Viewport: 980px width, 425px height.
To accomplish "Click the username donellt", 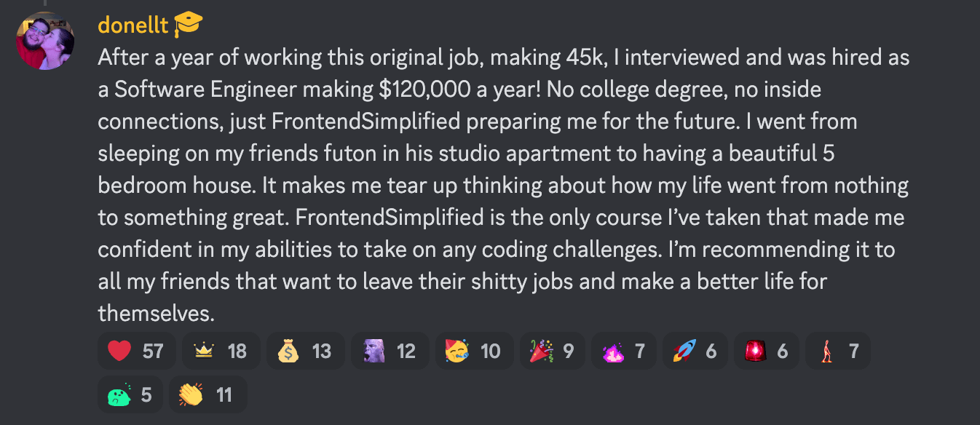I will tap(134, 24).
